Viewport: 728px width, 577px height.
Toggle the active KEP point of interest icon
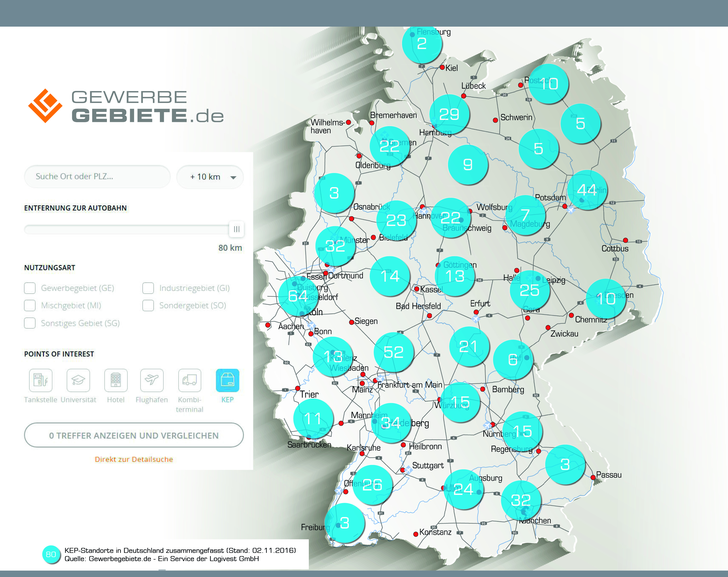[x=227, y=380]
